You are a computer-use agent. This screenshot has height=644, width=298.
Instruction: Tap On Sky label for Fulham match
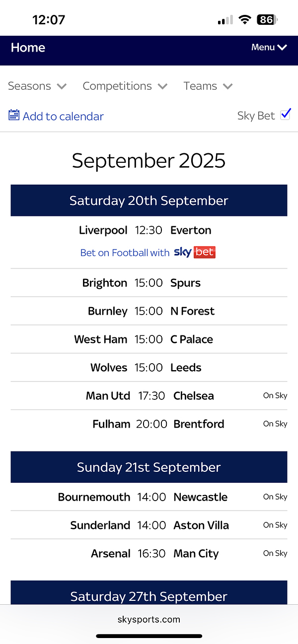tap(275, 424)
